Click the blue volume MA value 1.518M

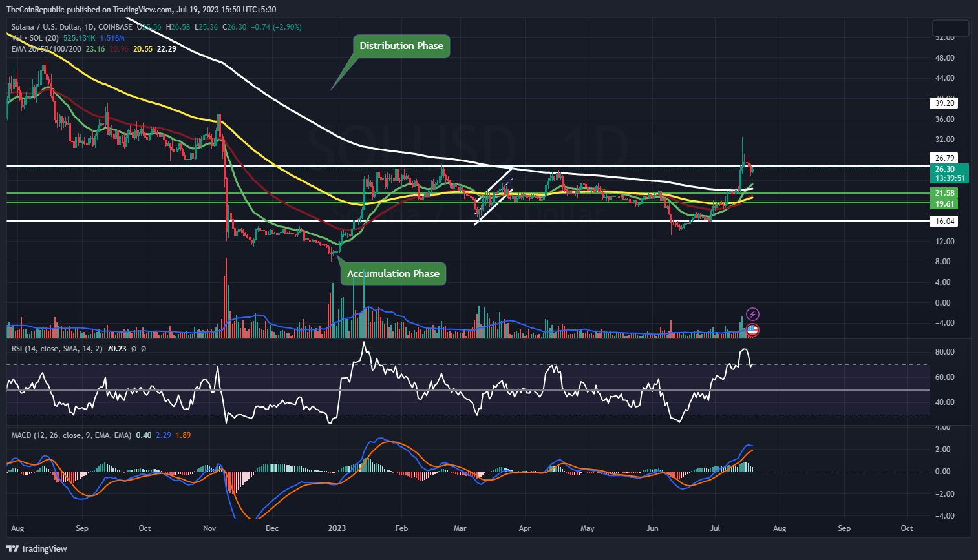[112, 38]
